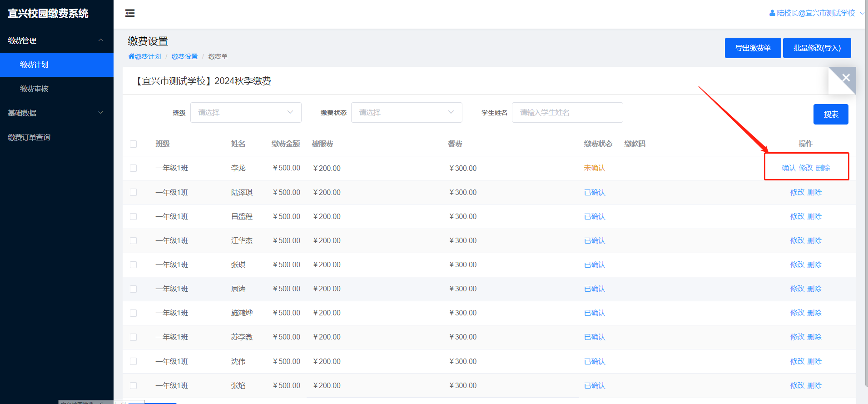Click the 缴费状态 column header
This screenshot has width=868, height=404.
pyautogui.click(x=598, y=144)
